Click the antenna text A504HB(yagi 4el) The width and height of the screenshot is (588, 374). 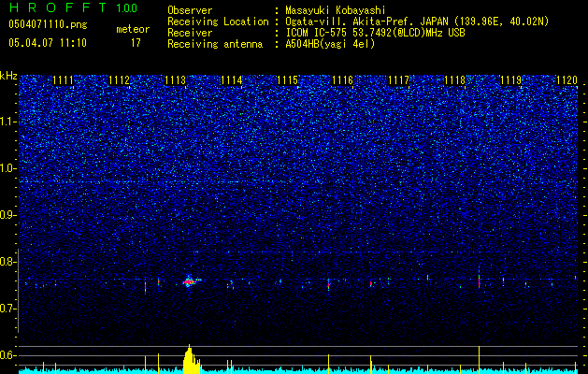pyautogui.click(x=330, y=44)
